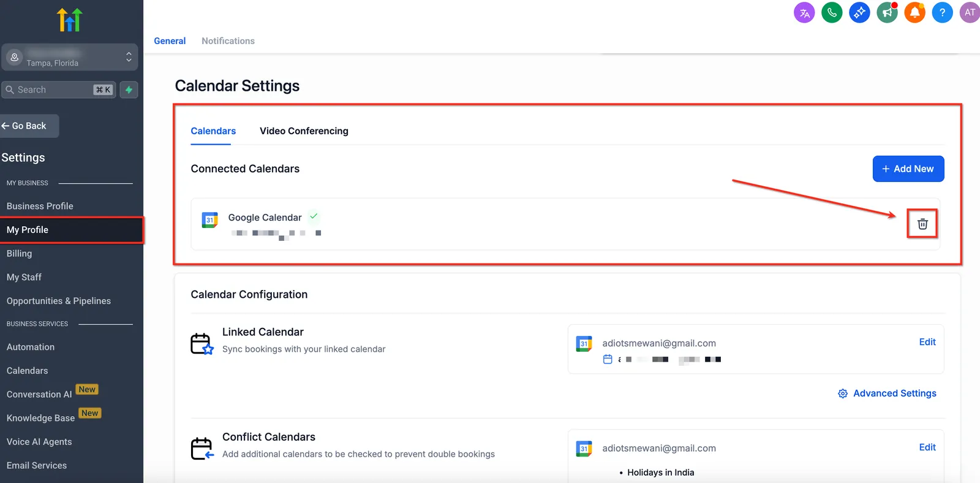Click the green lightning quick actions button

pos(129,89)
